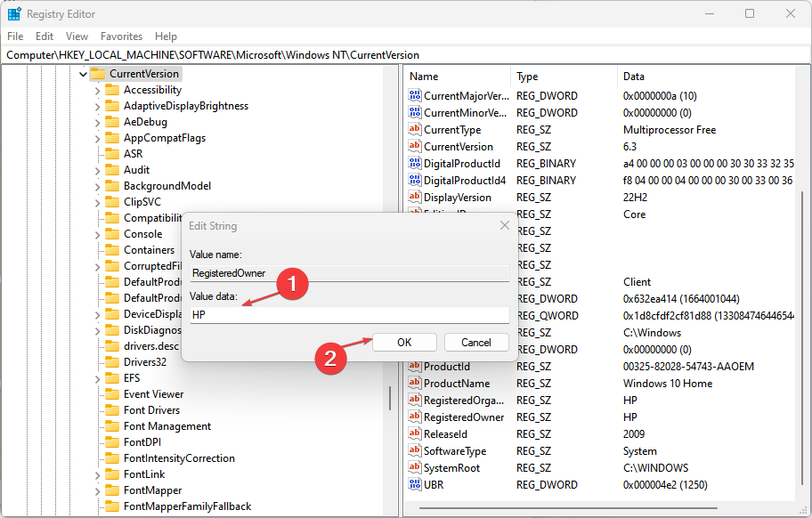
Task: Close the Edit String dialog with X
Action: (505, 225)
